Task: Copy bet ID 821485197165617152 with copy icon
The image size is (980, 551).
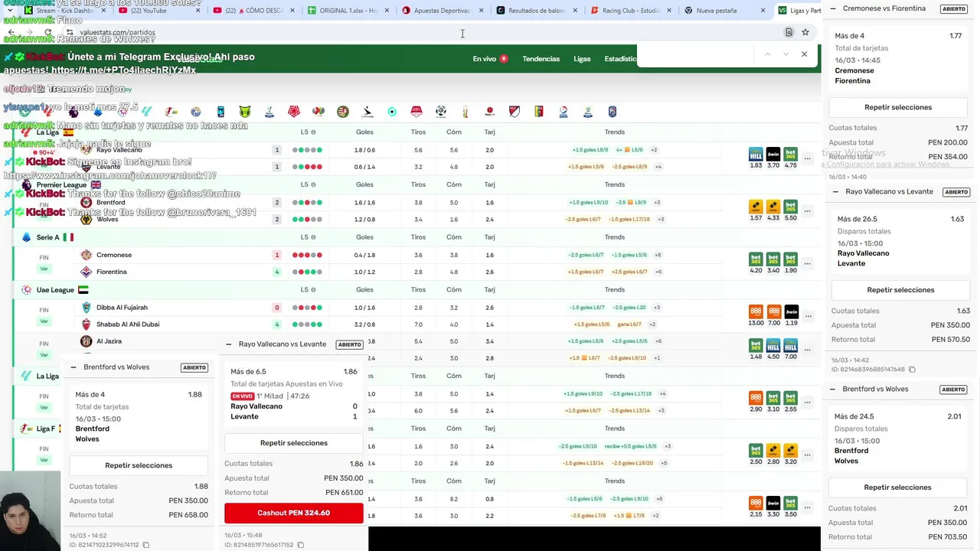Action: pyautogui.click(x=301, y=545)
